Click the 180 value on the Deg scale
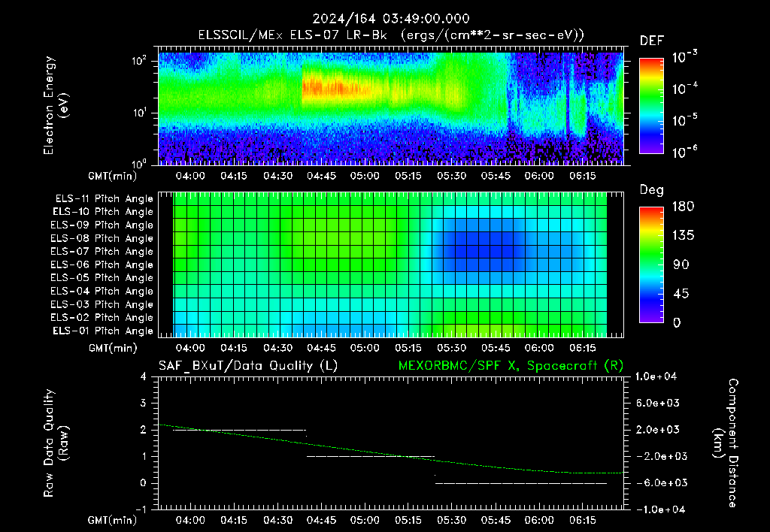Image resolution: width=770 pixels, height=532 pixels. click(x=684, y=207)
